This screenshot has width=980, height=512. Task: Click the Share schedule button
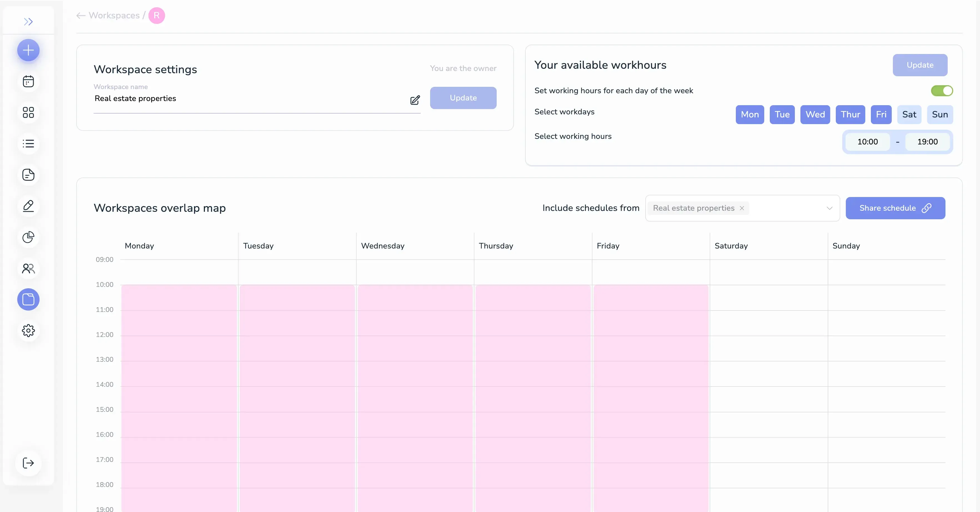coord(895,208)
